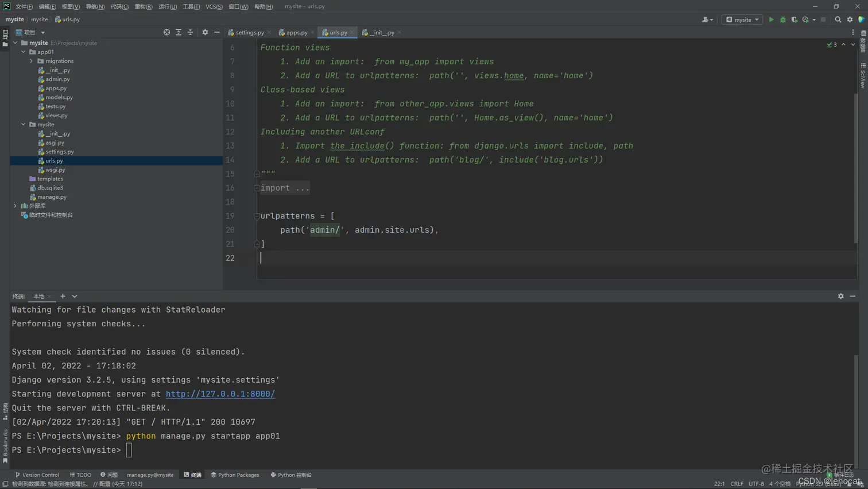868x489 pixels.
Task: Click the CRLF line separator in status bar
Action: pos(737,484)
